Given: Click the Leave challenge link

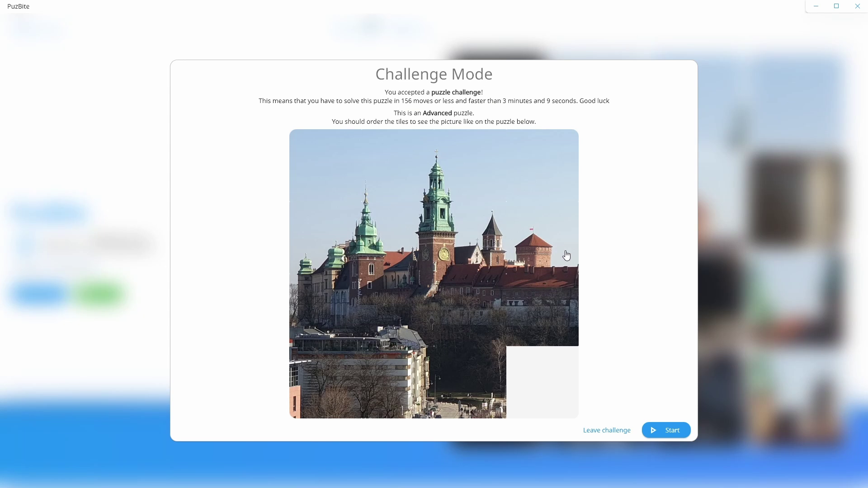Looking at the screenshot, I should coord(606,430).
